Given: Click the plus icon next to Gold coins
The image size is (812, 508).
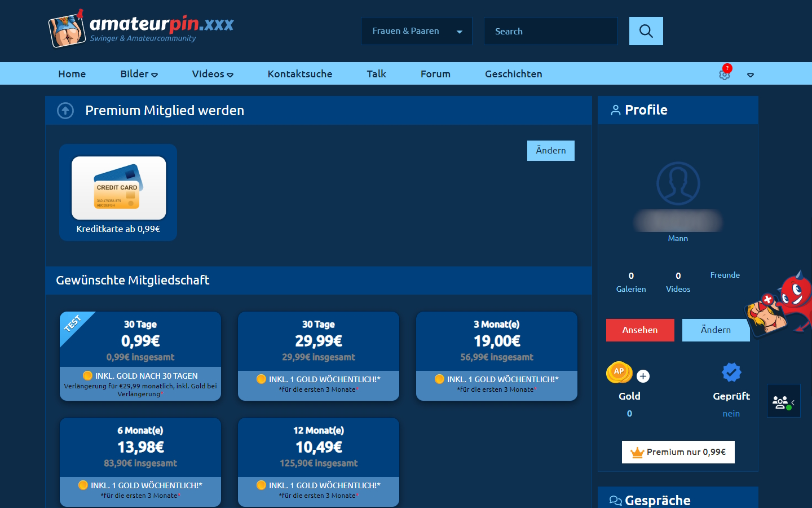Looking at the screenshot, I should (643, 376).
